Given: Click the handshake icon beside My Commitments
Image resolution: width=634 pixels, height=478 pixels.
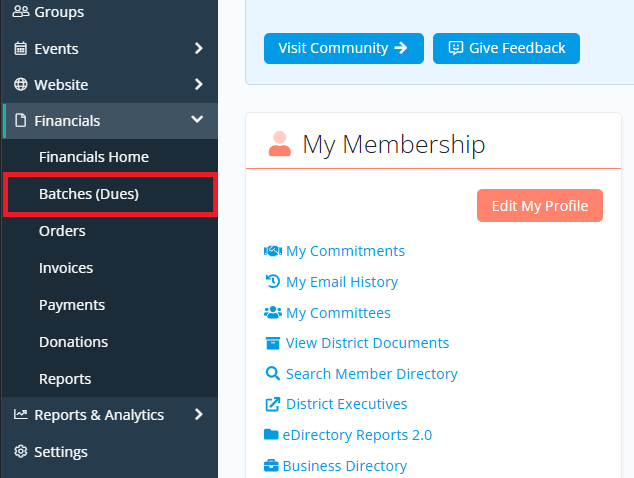Looking at the screenshot, I should (273, 251).
